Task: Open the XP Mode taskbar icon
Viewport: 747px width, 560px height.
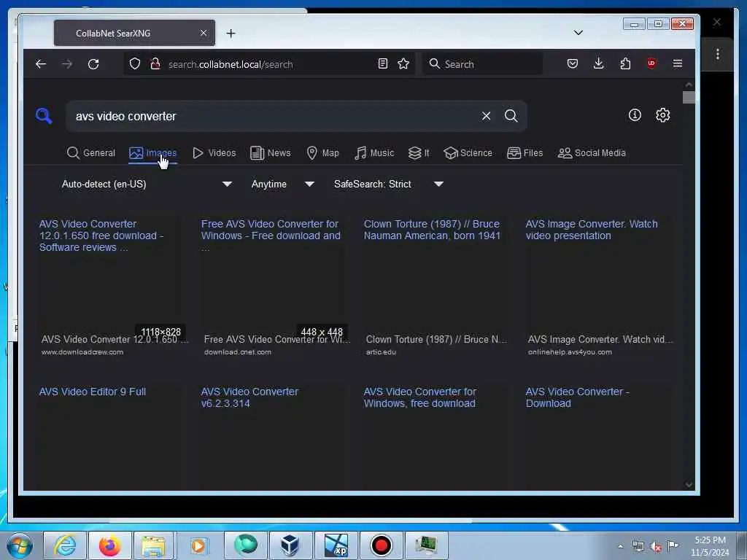Action: tap(336, 545)
